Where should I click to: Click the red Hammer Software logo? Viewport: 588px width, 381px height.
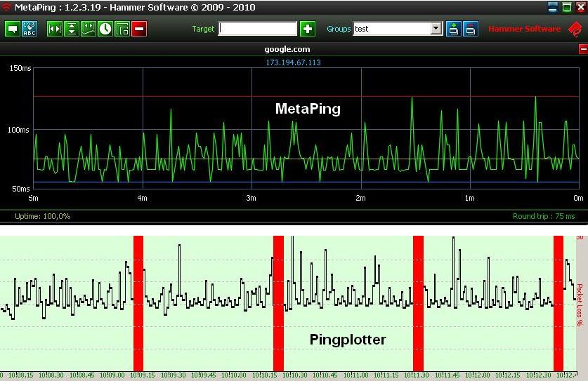pos(575,29)
